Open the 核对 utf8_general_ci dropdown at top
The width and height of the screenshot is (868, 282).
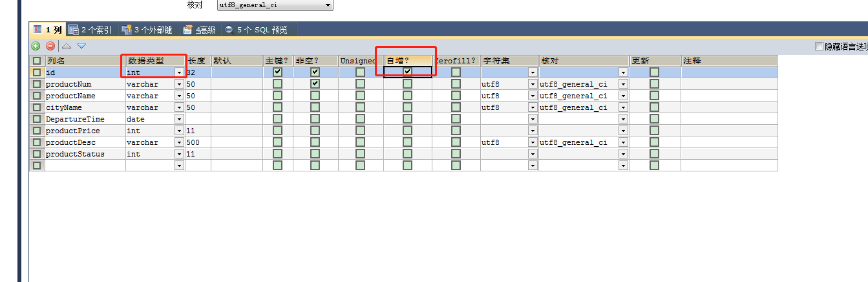(x=275, y=5)
